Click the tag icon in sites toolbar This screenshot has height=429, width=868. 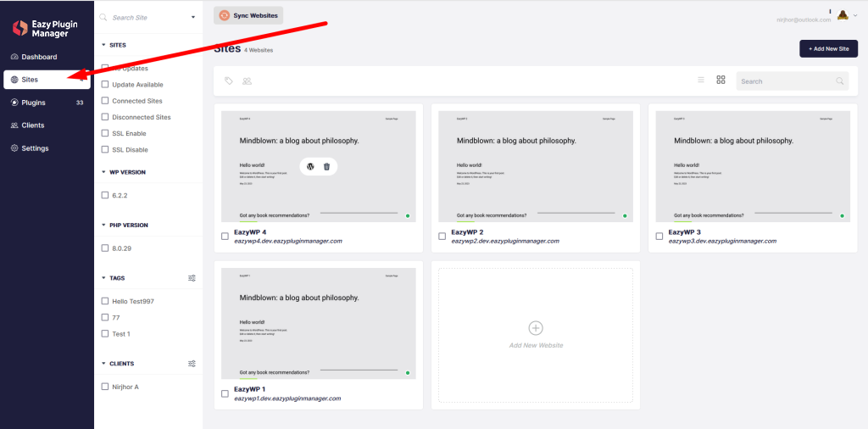pos(229,81)
